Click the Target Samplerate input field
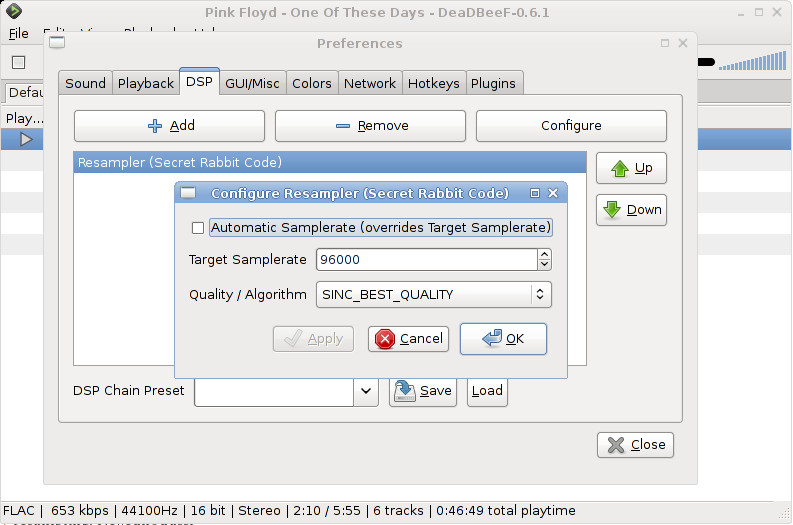The height and width of the screenshot is (525, 793). click(x=426, y=259)
